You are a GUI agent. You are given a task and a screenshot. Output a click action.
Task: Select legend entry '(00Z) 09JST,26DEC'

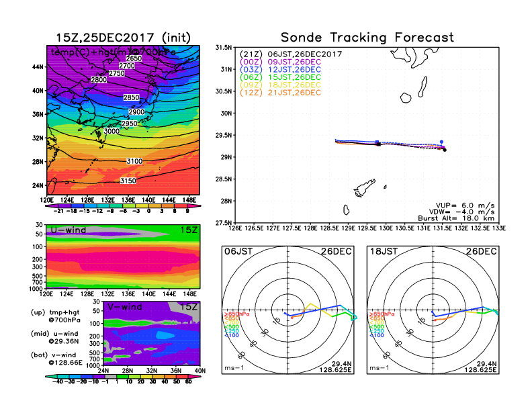[280, 62]
